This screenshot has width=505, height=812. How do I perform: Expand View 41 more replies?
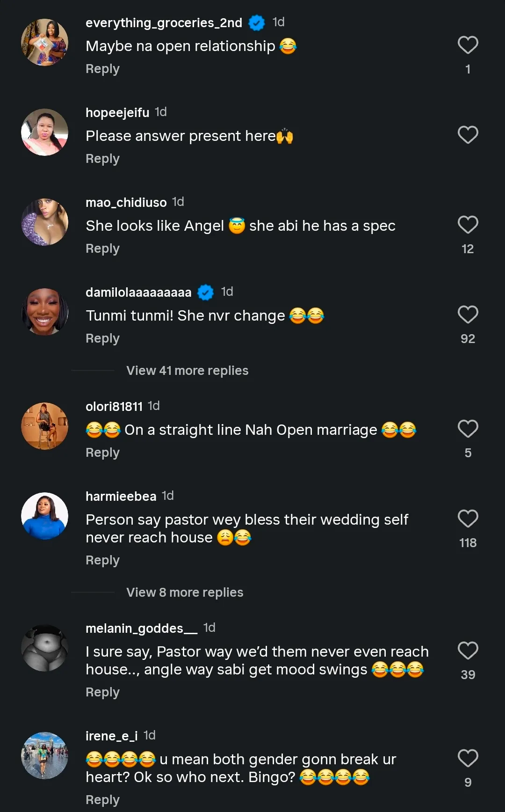[187, 371]
